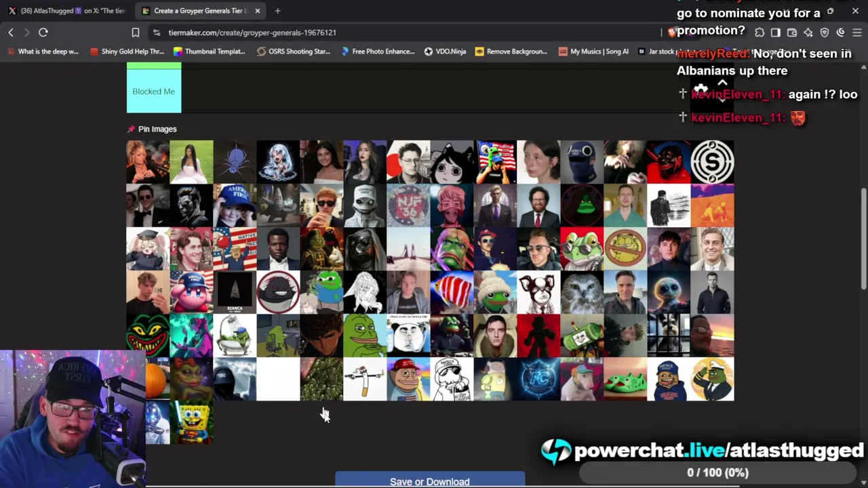Select the green frog clogs image
This screenshot has width=868, height=488.
coord(625,379)
